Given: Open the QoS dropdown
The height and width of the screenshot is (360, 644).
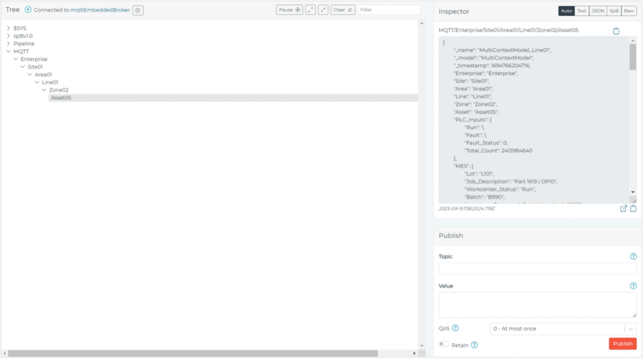Looking at the screenshot, I should click(563, 329).
